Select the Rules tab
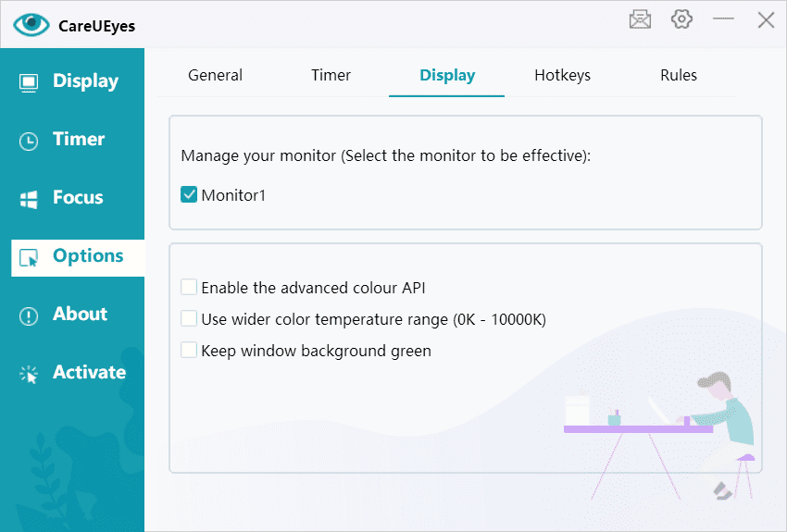787x532 pixels. pos(679,76)
